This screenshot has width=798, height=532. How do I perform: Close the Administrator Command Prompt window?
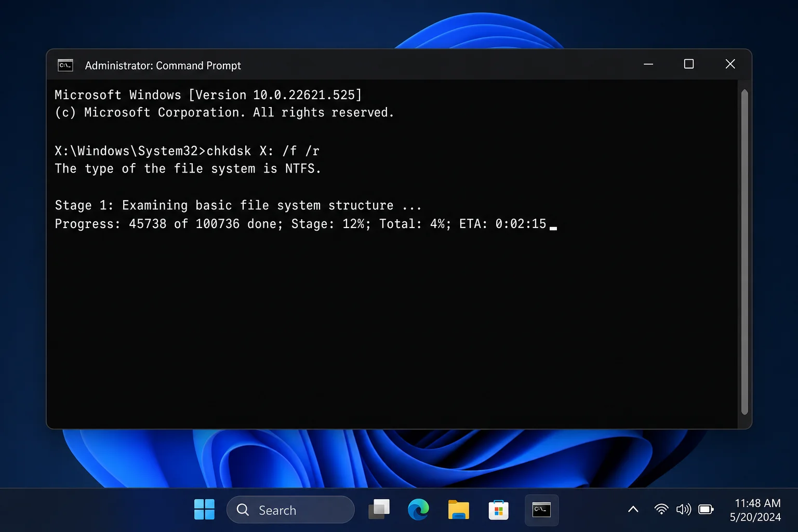point(730,64)
